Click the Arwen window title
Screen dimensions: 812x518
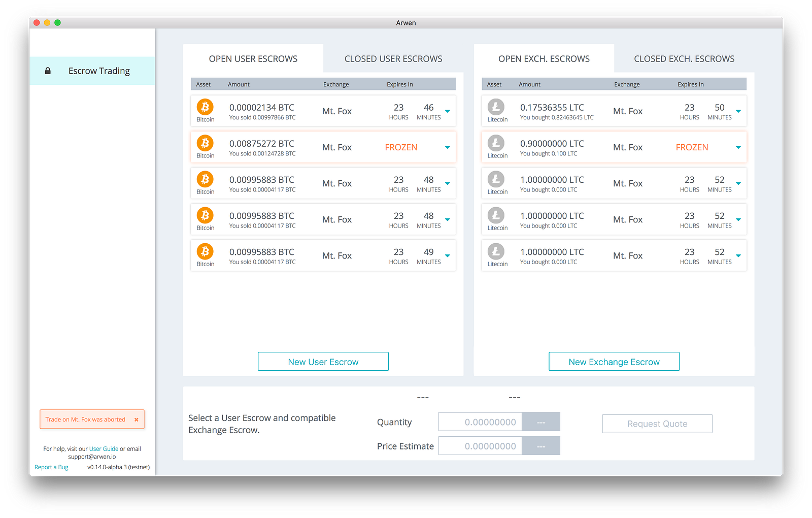pos(406,23)
